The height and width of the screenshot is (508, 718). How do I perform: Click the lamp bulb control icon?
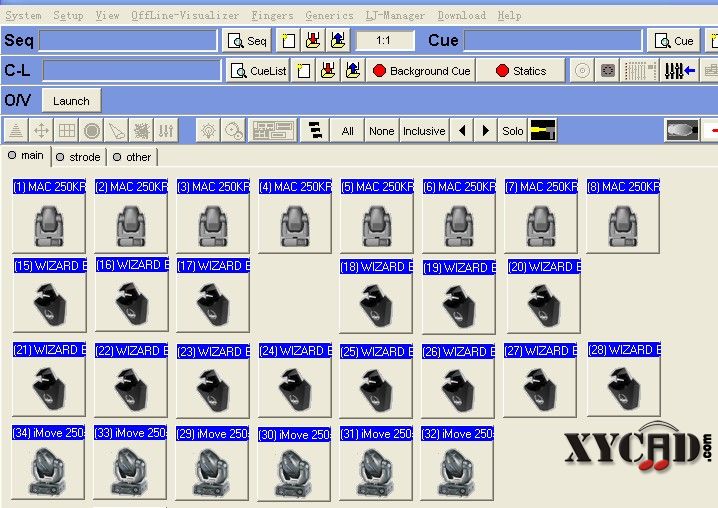coord(208,131)
